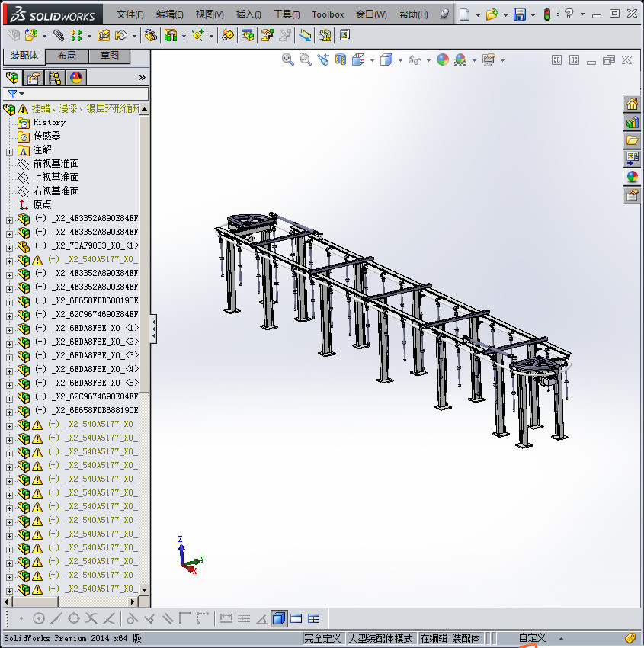Screen dimensions: 644x648
Task: Click the Zoom to Fit magnifier icon
Action: pos(288,59)
